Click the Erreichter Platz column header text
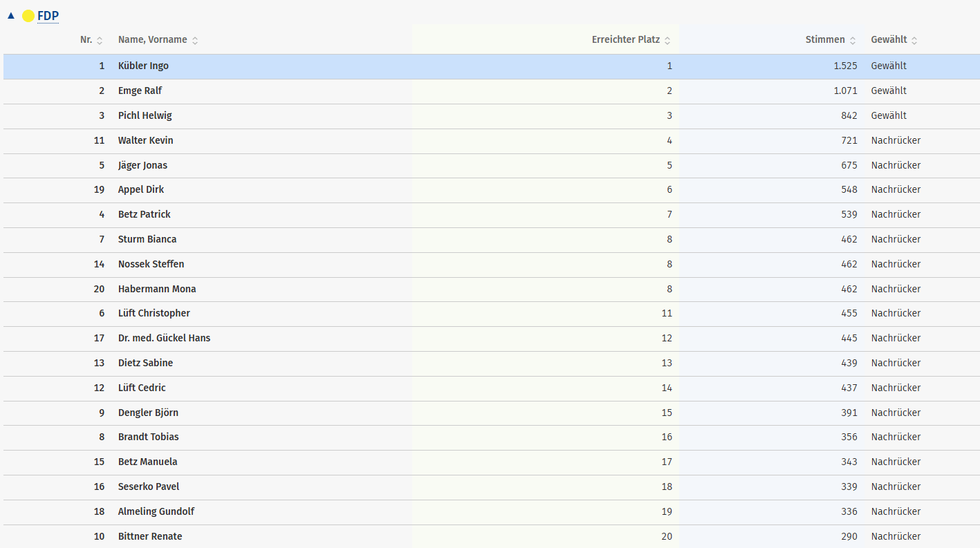Viewport: 980px width, 548px height. 625,40
